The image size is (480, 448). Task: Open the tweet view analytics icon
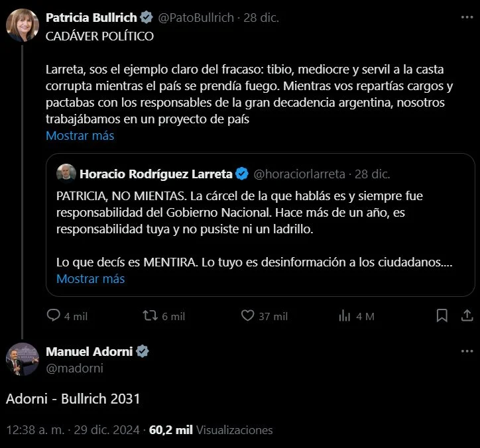[x=345, y=316]
